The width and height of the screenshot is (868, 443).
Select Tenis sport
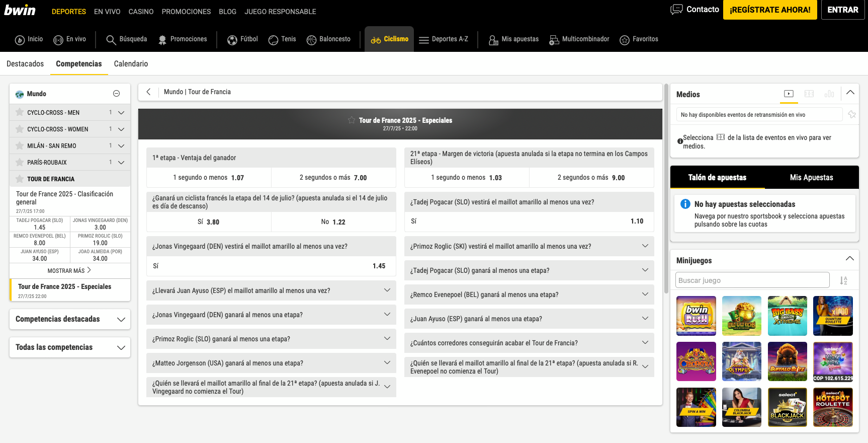click(282, 39)
